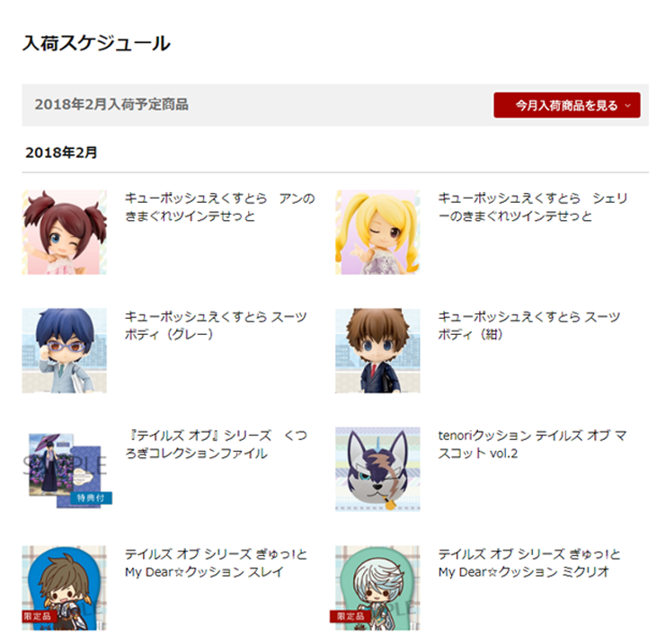Open link スーツボディ（グレー）
This screenshot has height=644, width=665.
(x=216, y=325)
